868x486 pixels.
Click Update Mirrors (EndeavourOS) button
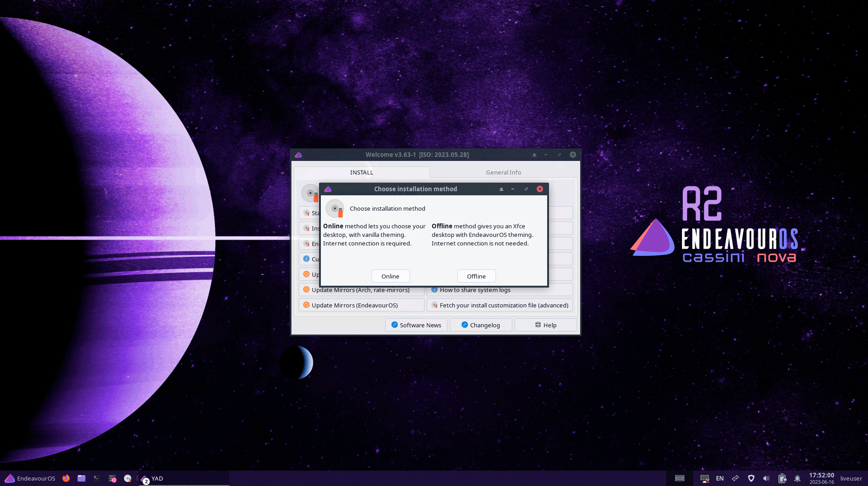pos(361,305)
